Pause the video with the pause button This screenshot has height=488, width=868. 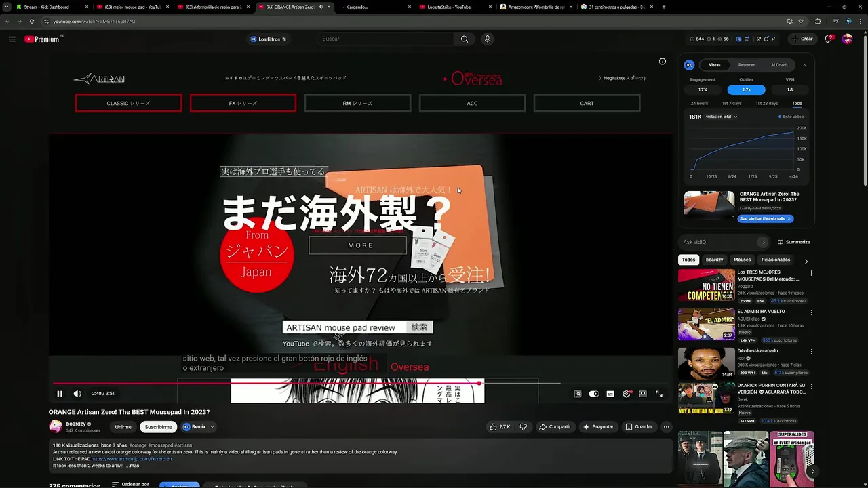tap(60, 394)
